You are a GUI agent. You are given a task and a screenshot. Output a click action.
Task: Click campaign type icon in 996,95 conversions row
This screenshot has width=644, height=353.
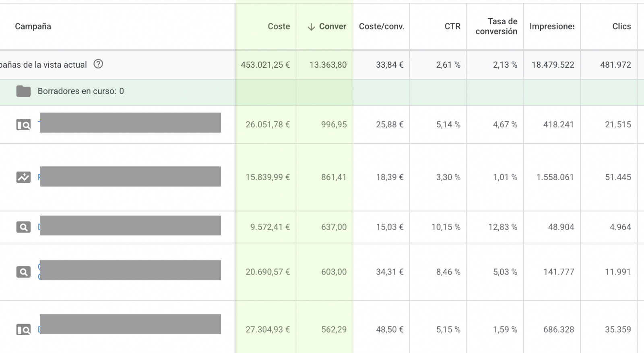click(x=23, y=125)
